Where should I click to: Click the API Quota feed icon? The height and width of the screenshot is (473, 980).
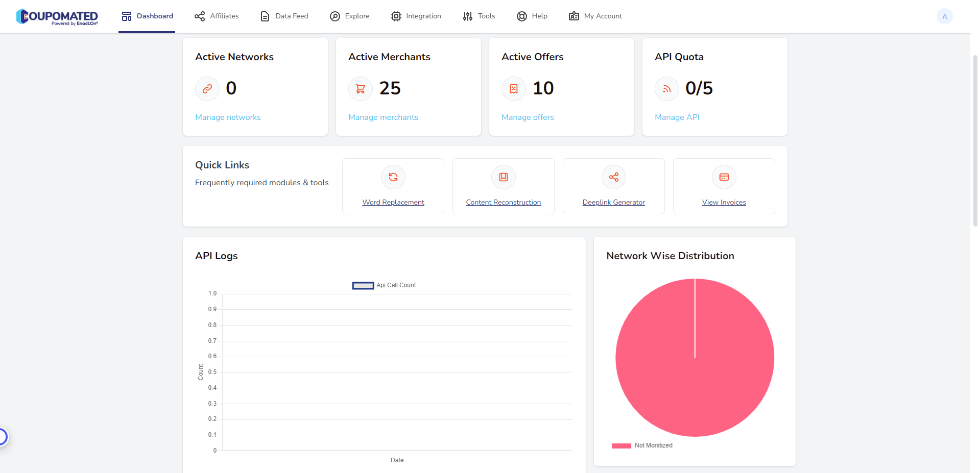tap(667, 89)
